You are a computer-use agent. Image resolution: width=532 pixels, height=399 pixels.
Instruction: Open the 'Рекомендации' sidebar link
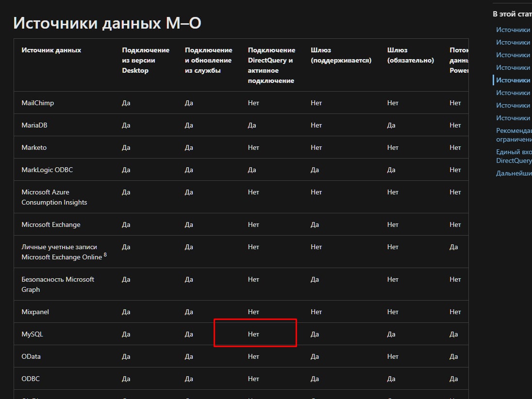click(514, 135)
